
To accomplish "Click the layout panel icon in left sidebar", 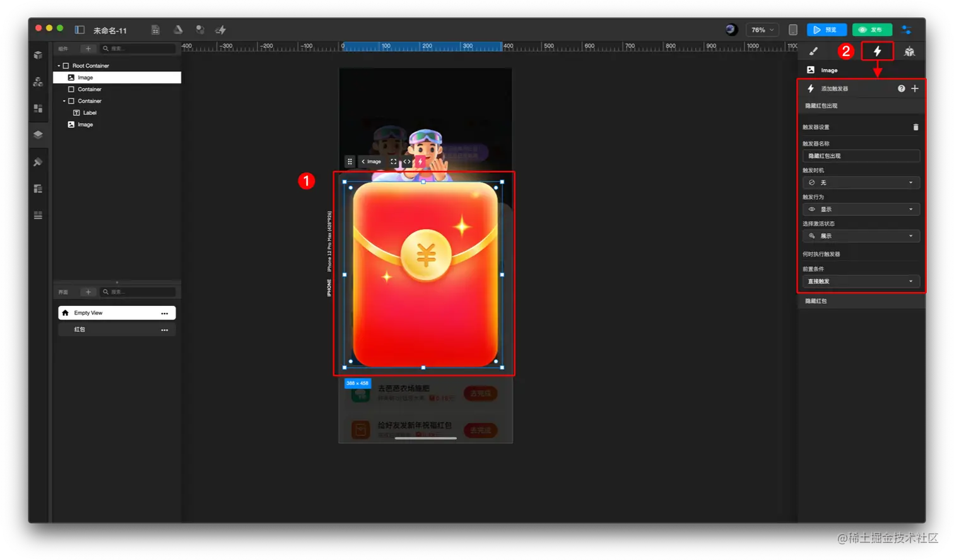I will [x=38, y=189].
